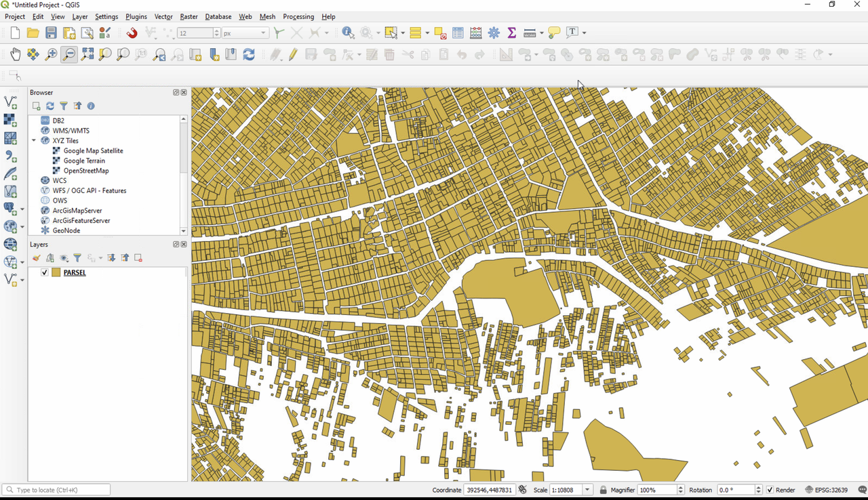The image size is (868, 500).
Task: Click the Zoom Full extent icon
Action: [87, 55]
